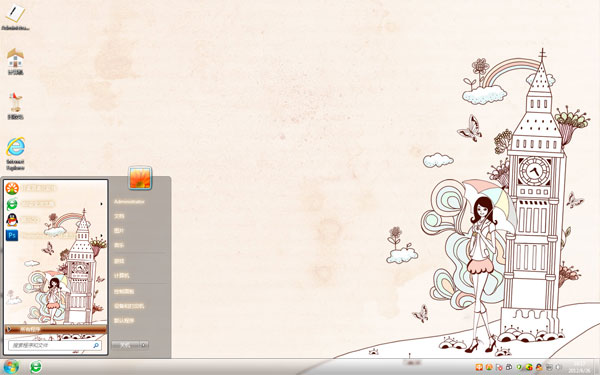Click the 关机 shutdown button
The height and width of the screenshot is (375, 600).
pos(126,345)
